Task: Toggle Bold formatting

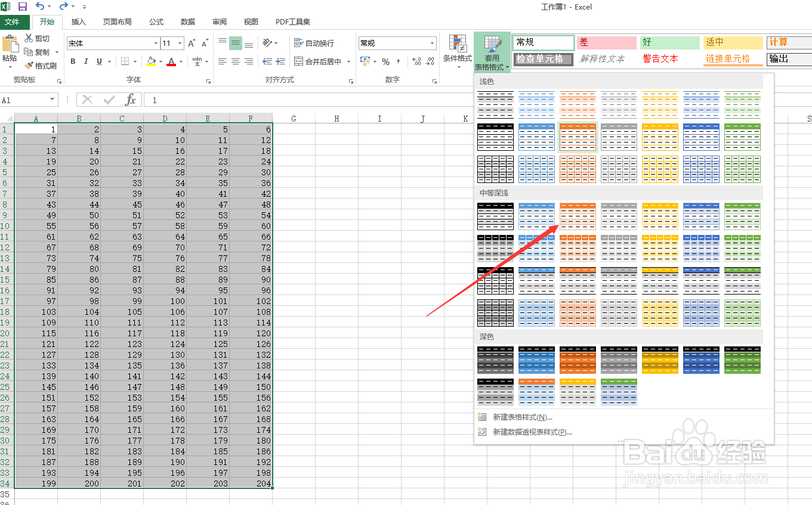Action: 73,61
